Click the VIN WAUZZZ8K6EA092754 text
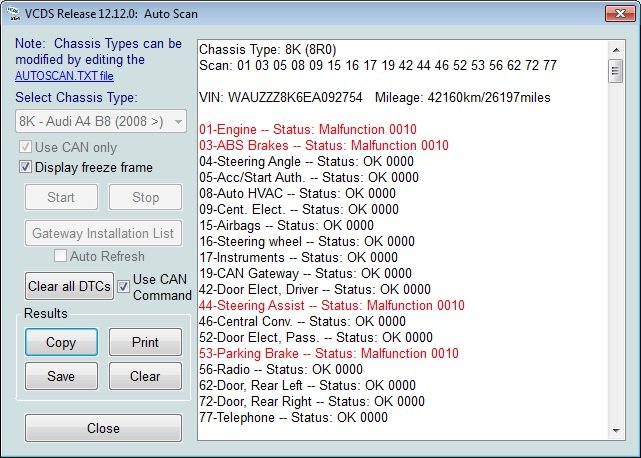Screen dimensions: 641x458 click(x=281, y=97)
